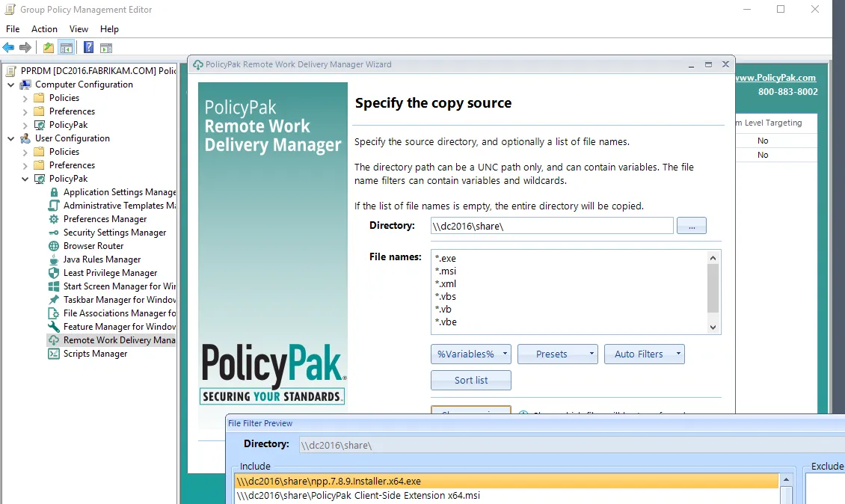The image size is (845, 504).
Task: Click the wizard title bar cloud icon
Action: point(197,65)
